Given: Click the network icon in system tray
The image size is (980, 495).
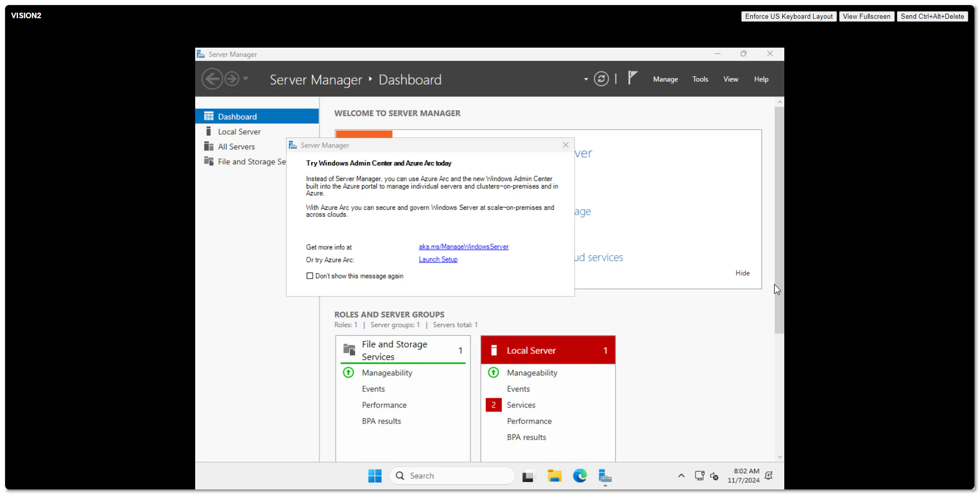Looking at the screenshot, I should coord(700,476).
